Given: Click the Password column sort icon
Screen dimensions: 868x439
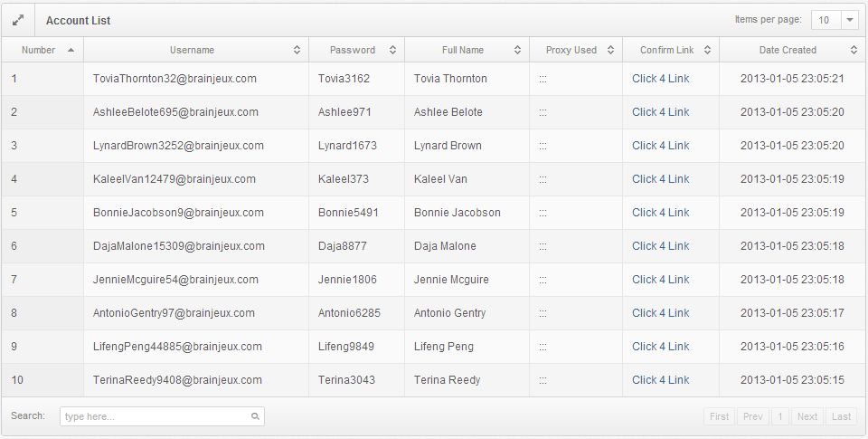Looking at the screenshot, I should coord(392,51).
